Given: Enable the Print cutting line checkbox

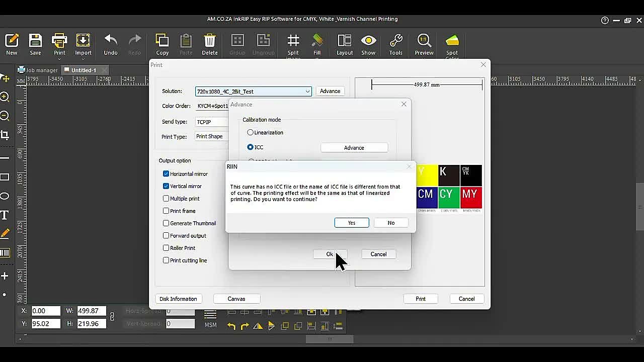Looking at the screenshot, I should 166,260.
